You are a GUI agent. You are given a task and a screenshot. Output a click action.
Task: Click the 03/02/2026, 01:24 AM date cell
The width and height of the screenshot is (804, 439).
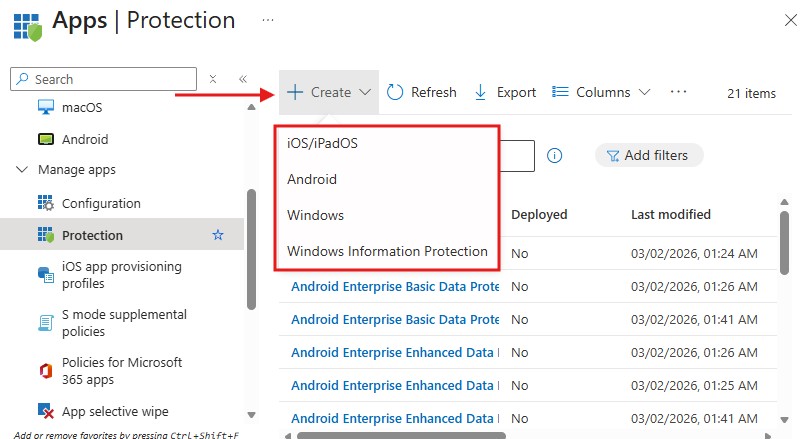694,253
